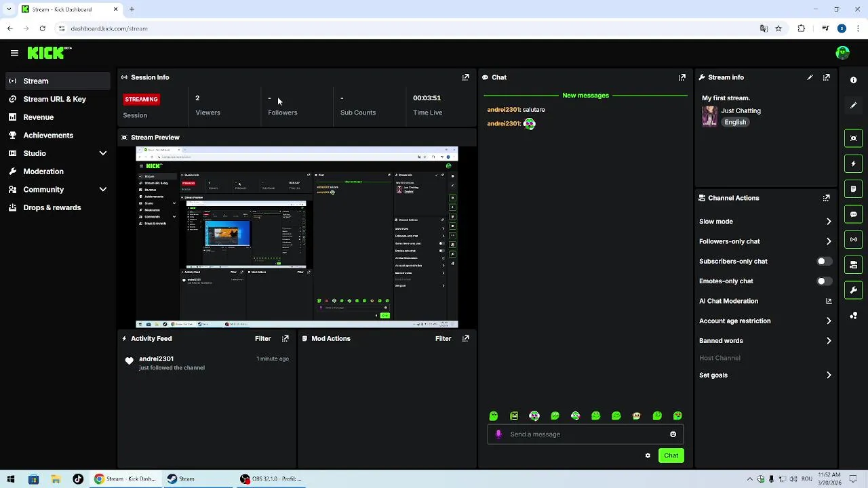868x488 pixels.
Task: Insert the angry square-face emote
Action: (x=514, y=416)
